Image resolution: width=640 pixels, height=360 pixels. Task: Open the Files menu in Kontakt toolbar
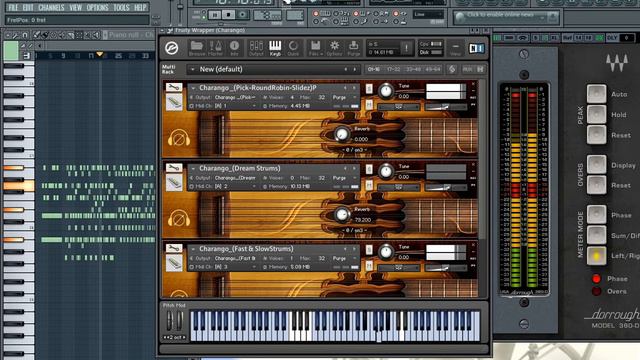(315, 48)
